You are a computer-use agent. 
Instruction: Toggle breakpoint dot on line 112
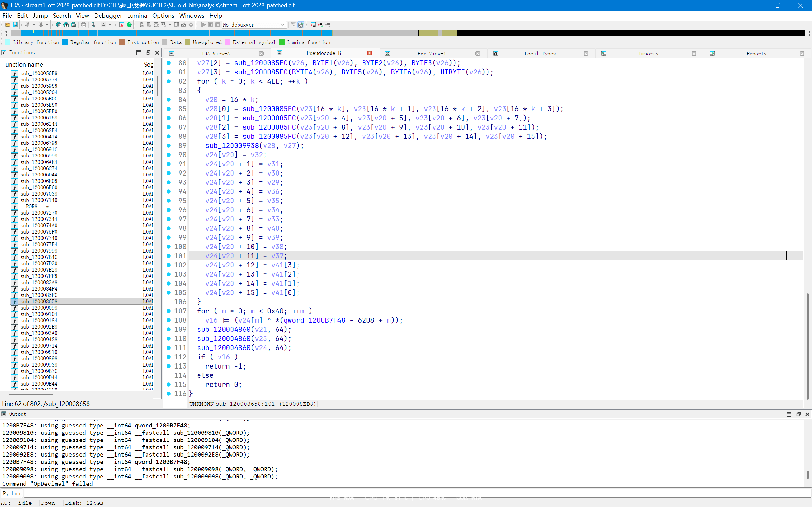(168, 357)
